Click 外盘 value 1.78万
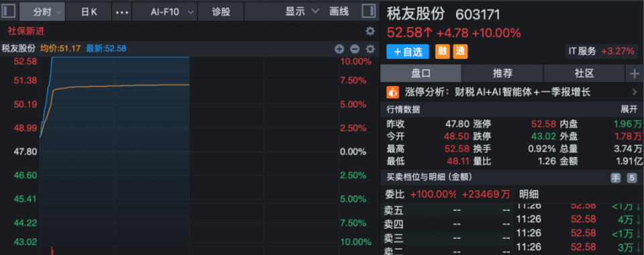The image size is (644, 255). click(628, 136)
